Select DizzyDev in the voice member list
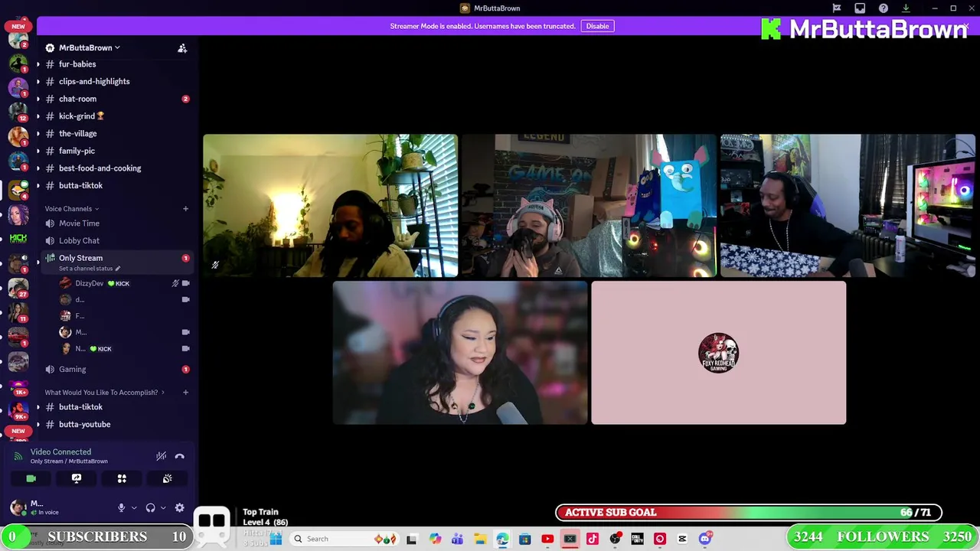 [90, 283]
